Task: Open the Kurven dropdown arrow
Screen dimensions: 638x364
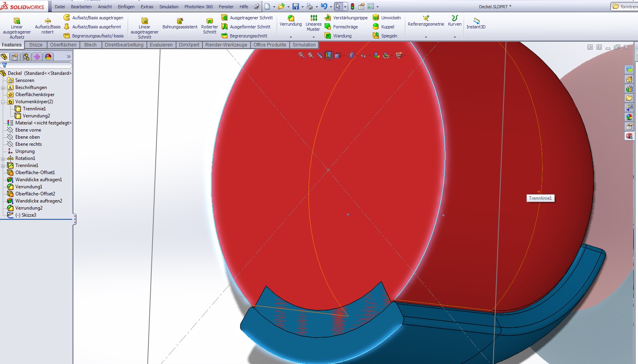Action: [455, 37]
